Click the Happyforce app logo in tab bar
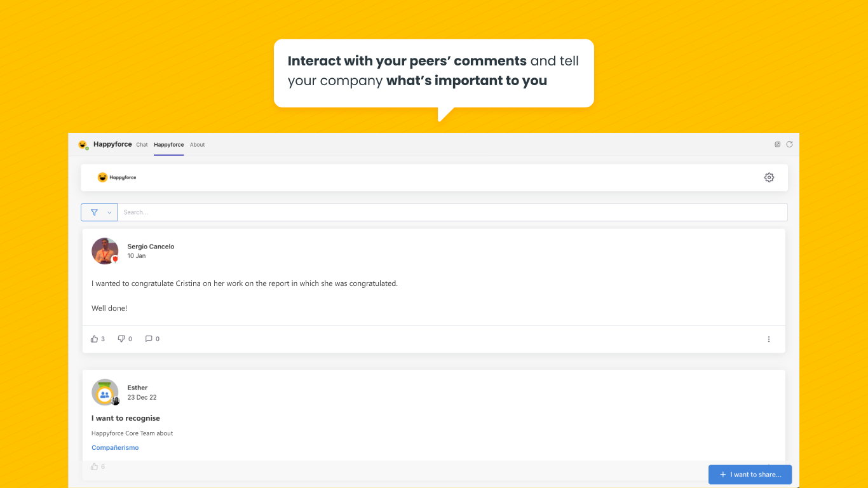 point(83,145)
